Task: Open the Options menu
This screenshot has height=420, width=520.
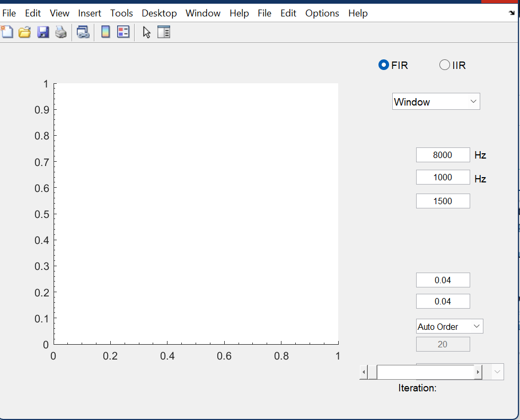Action: (322, 13)
